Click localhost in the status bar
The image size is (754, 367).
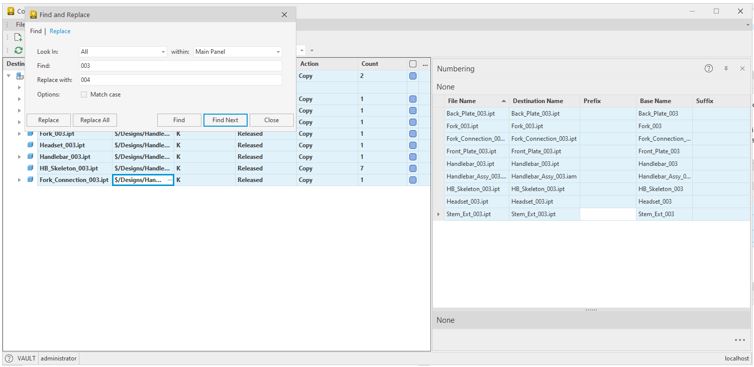(x=737, y=358)
